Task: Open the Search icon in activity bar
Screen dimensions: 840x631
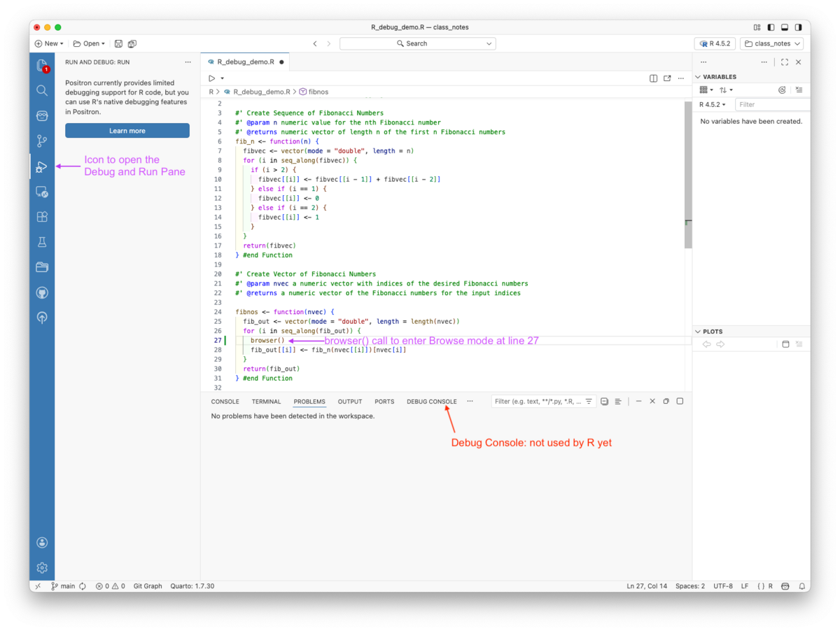Action: click(x=42, y=90)
